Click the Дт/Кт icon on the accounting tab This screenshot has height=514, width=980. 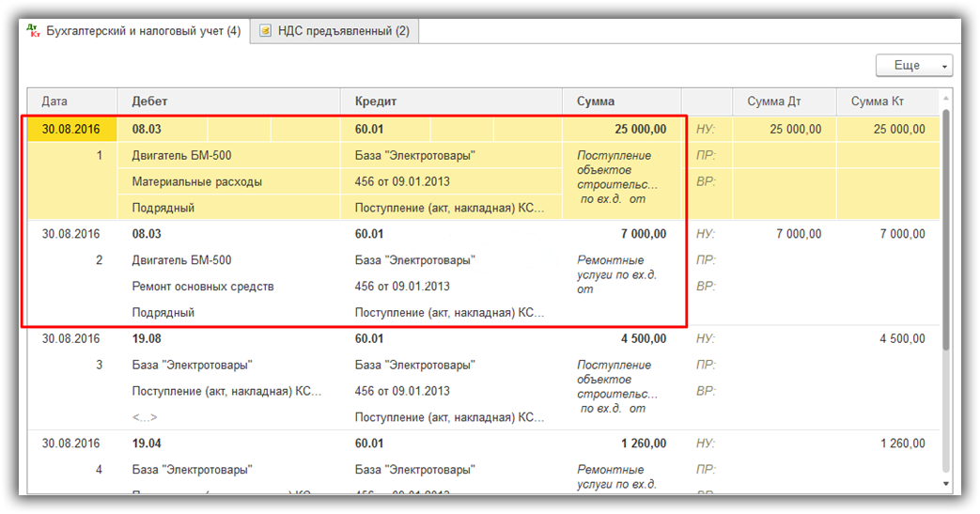[x=36, y=31]
